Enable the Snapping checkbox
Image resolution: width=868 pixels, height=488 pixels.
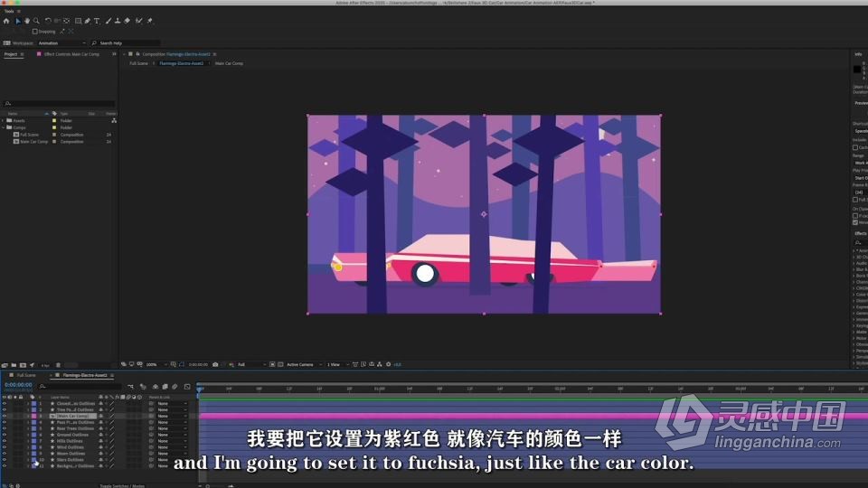click(35, 32)
